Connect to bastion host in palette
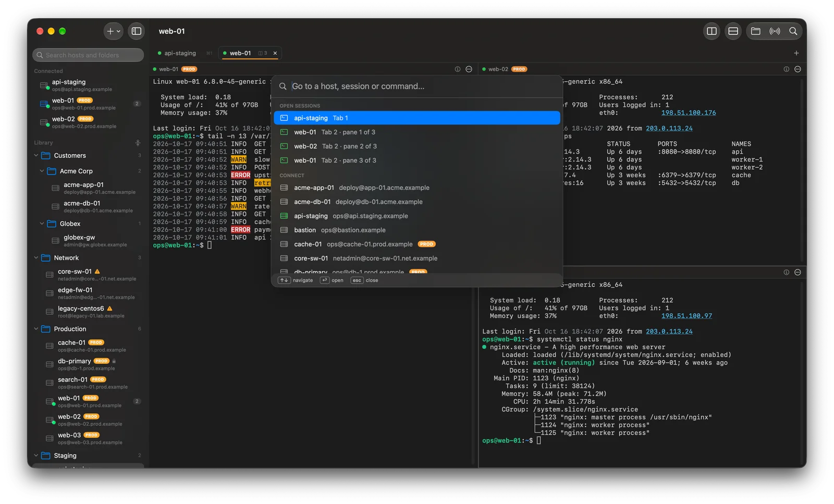 point(417,230)
